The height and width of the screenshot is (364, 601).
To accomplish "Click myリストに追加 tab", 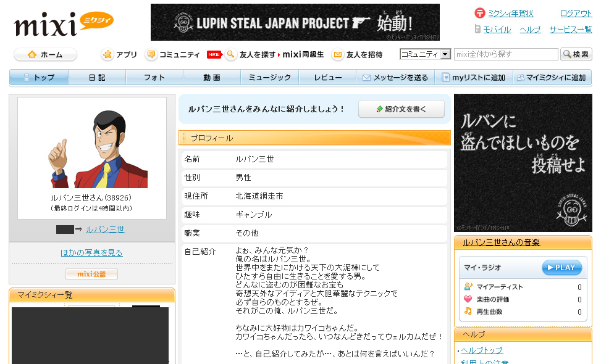I will [x=474, y=77].
